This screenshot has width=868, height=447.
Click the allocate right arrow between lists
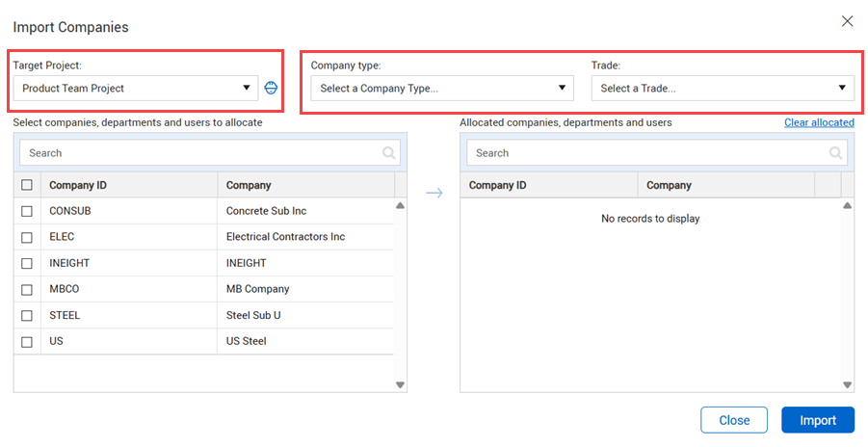pos(434,194)
